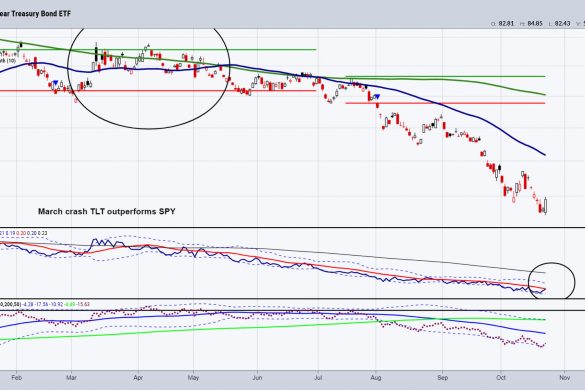The height and width of the screenshot is (390, 585).
Task: Click the Mar label on the time axis
Action: point(71,378)
